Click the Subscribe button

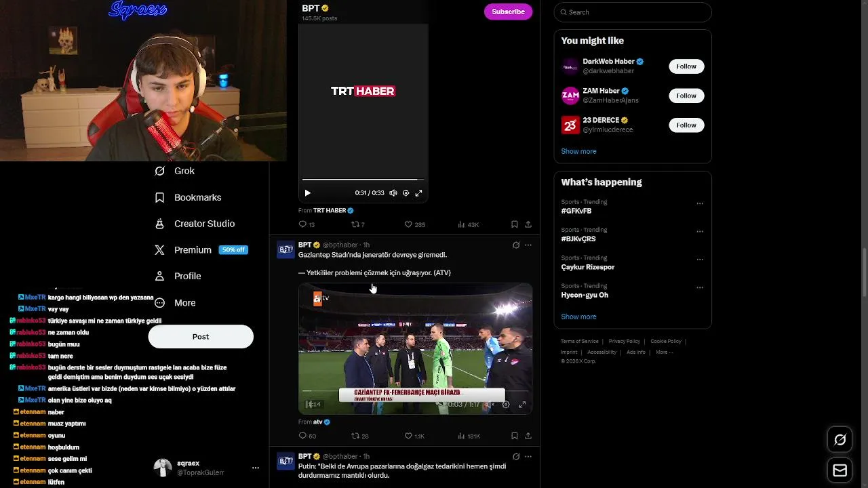(508, 12)
